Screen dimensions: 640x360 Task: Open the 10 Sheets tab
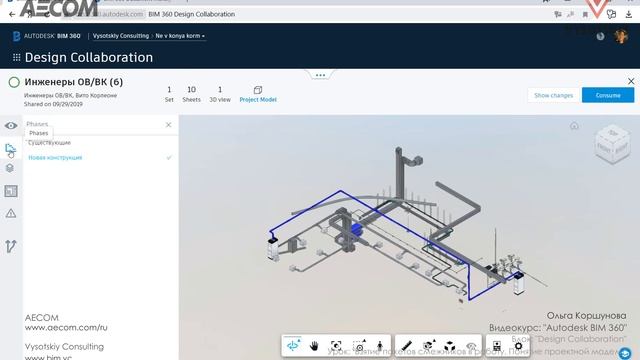(191, 94)
